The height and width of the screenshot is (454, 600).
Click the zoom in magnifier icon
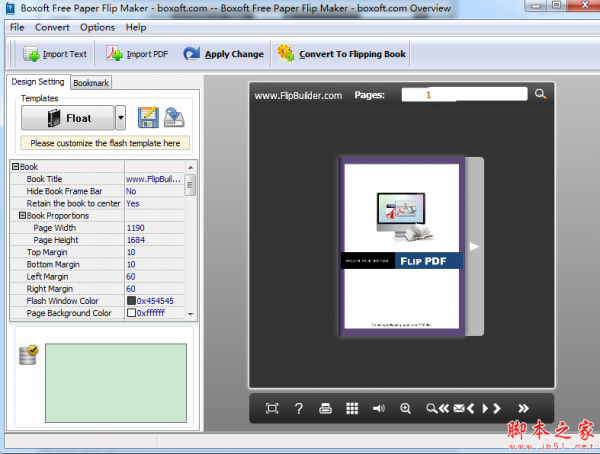[x=405, y=408]
